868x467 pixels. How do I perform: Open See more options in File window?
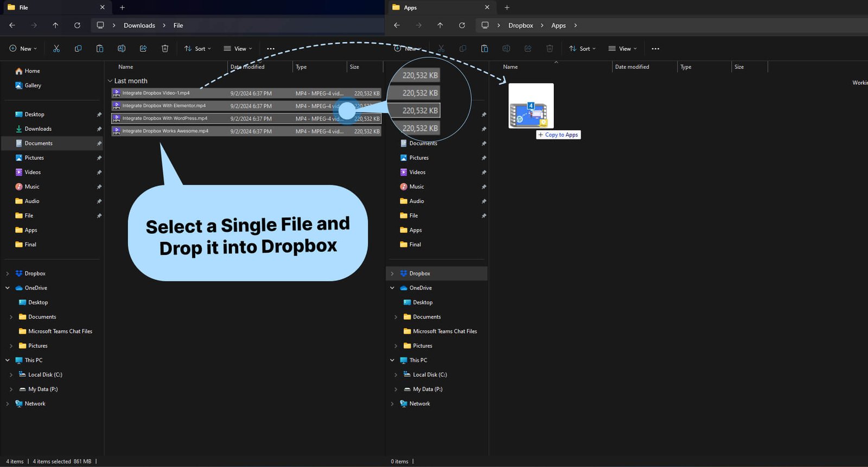click(x=271, y=49)
